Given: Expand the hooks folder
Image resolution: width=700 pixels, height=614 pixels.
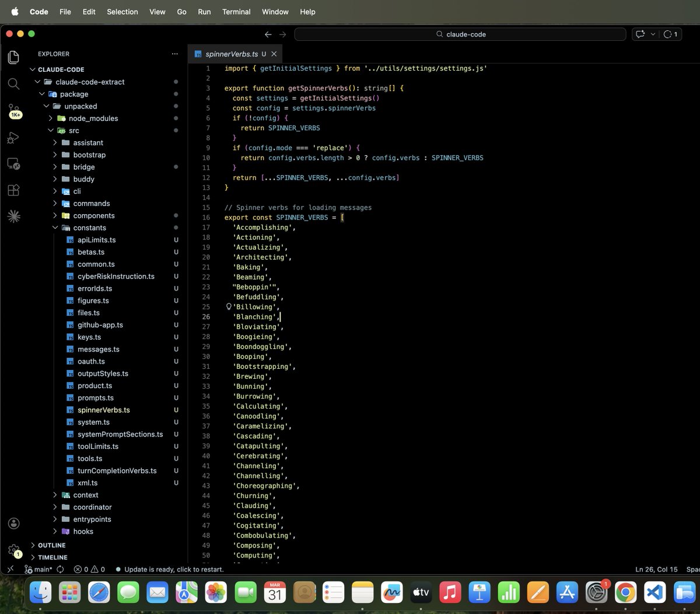Looking at the screenshot, I should [x=55, y=532].
